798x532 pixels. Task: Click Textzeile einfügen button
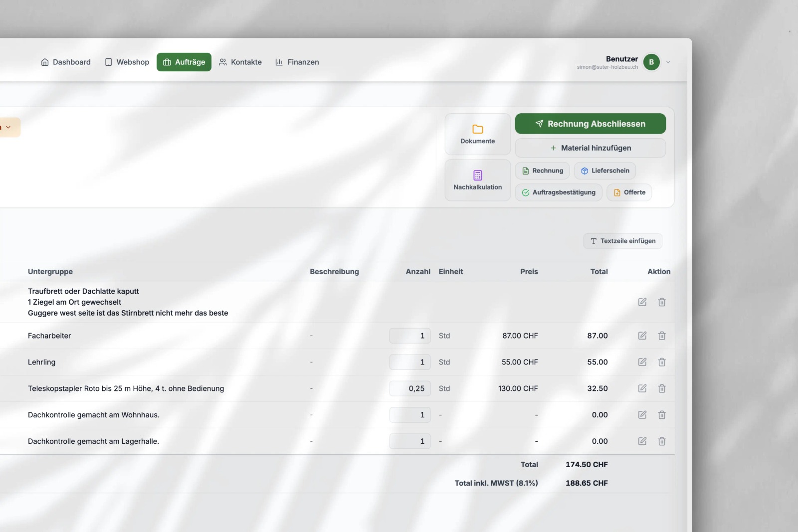pyautogui.click(x=623, y=241)
